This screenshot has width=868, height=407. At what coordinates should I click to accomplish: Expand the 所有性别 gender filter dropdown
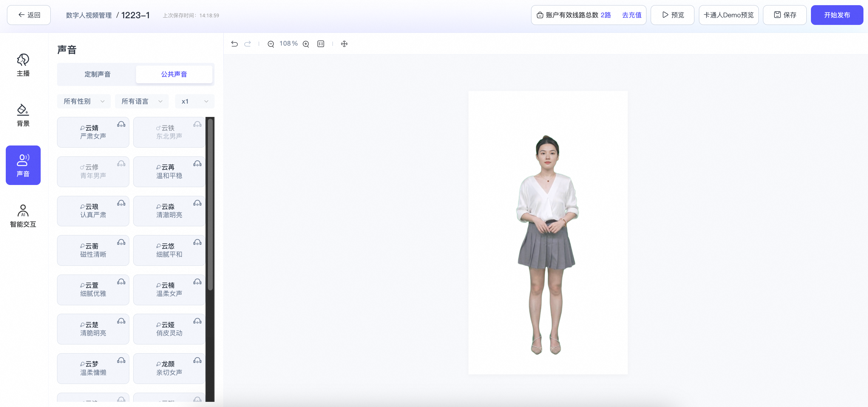[x=84, y=101]
